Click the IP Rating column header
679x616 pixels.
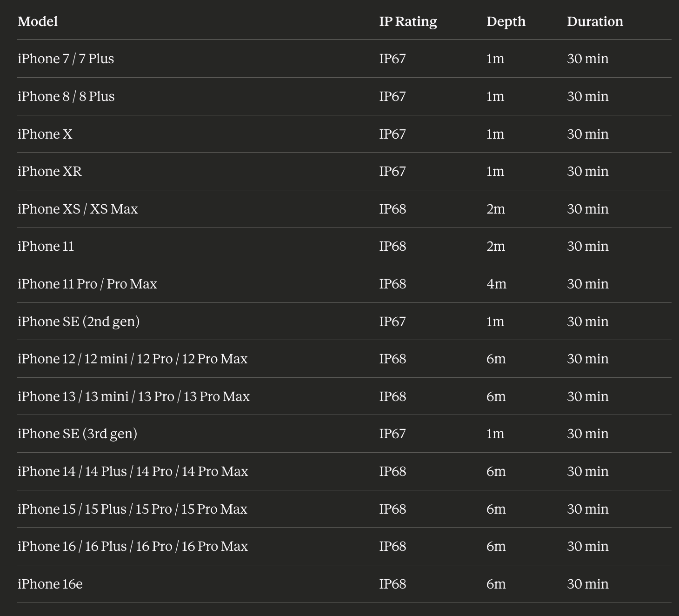point(408,21)
